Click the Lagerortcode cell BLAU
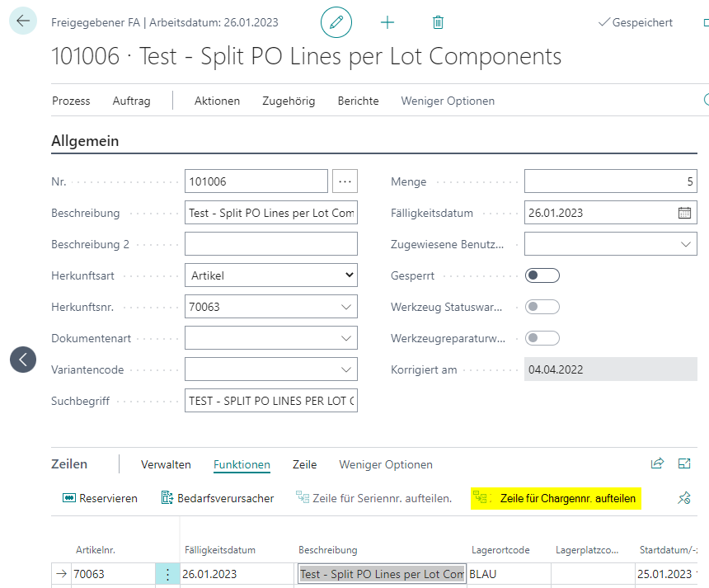The height and width of the screenshot is (588, 709). (x=509, y=574)
